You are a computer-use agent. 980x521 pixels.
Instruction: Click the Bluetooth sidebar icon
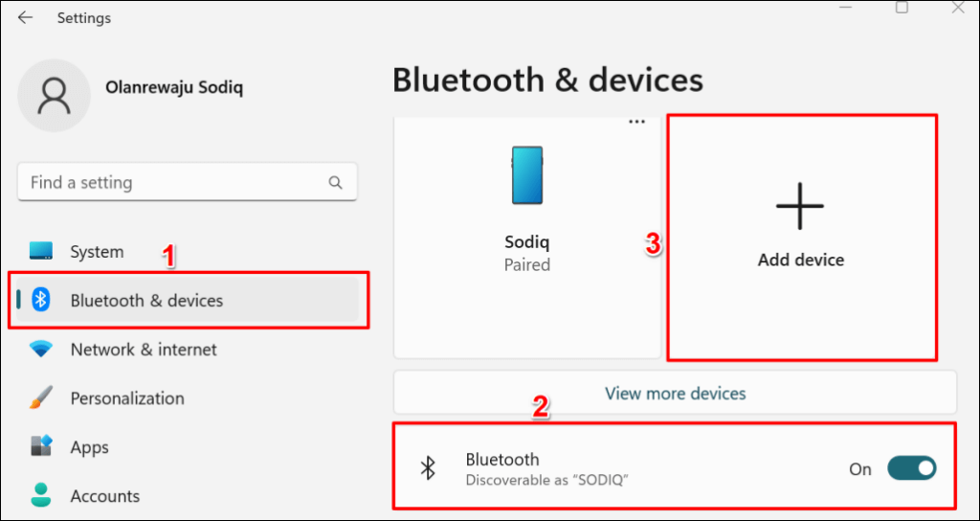pyautogui.click(x=41, y=301)
